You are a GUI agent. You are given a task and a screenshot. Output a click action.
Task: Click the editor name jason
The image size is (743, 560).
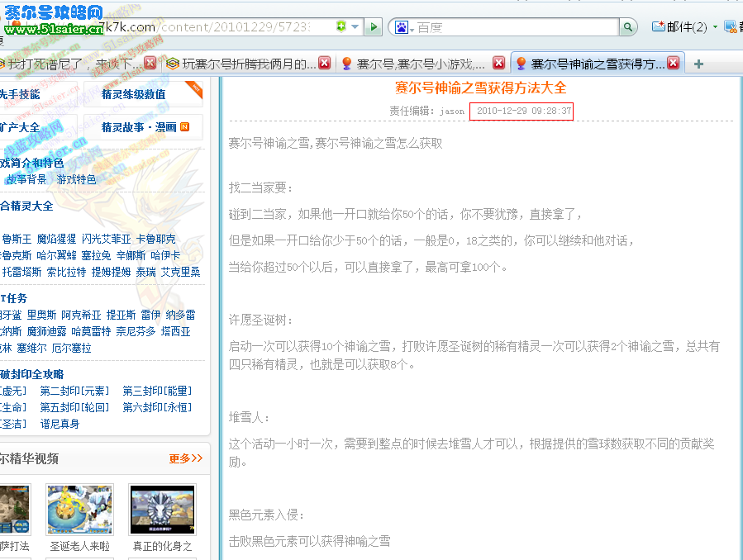point(452,112)
